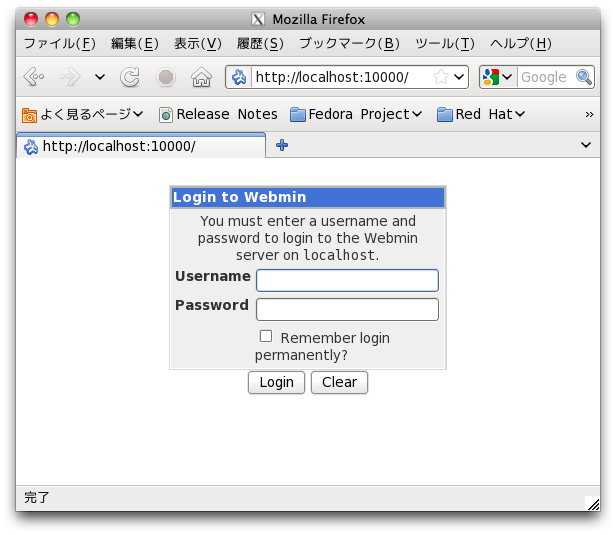Open a new tab with plus icon
The height and width of the screenshot is (535, 616).
(x=282, y=146)
